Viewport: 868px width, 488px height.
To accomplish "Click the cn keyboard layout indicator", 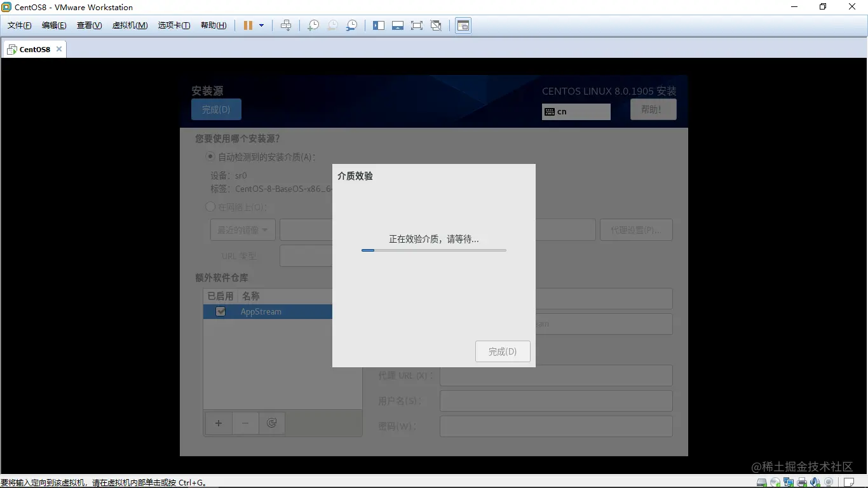I will (576, 111).
